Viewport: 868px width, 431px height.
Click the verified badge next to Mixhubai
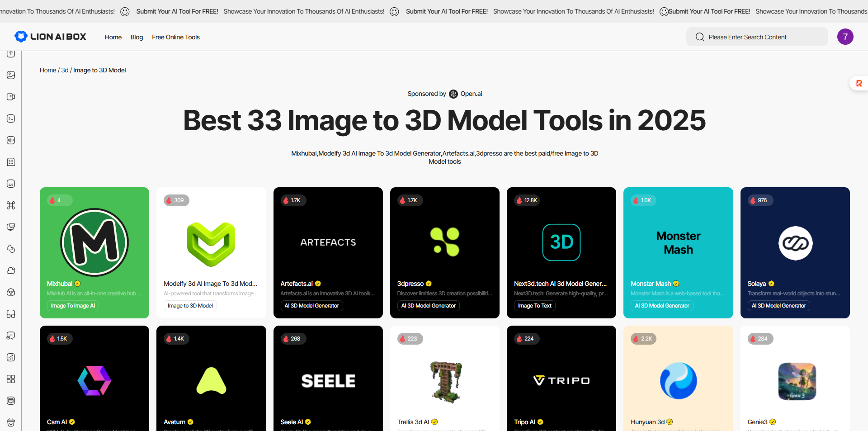(x=77, y=284)
